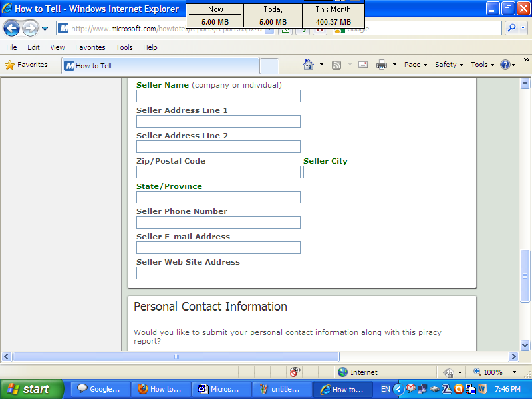The image size is (532, 399).
Task: Open a new blank tab
Action: (x=269, y=66)
